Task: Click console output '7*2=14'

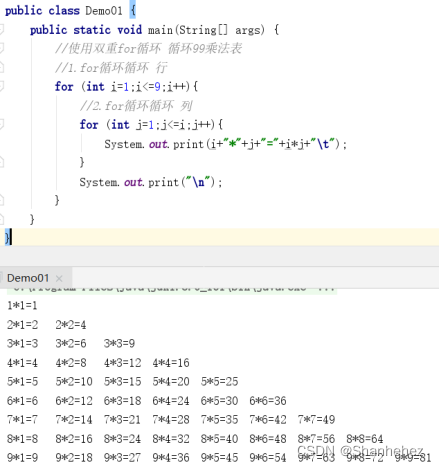Action: coord(74,419)
